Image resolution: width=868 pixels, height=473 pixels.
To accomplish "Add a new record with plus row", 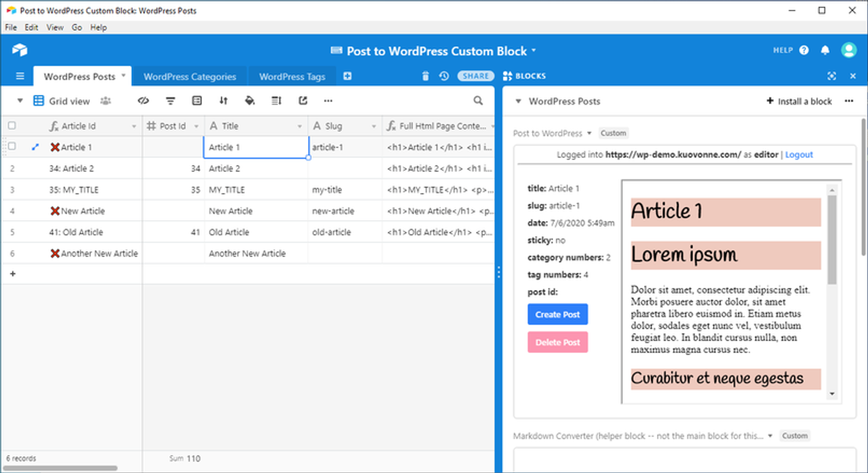I will pyautogui.click(x=12, y=274).
